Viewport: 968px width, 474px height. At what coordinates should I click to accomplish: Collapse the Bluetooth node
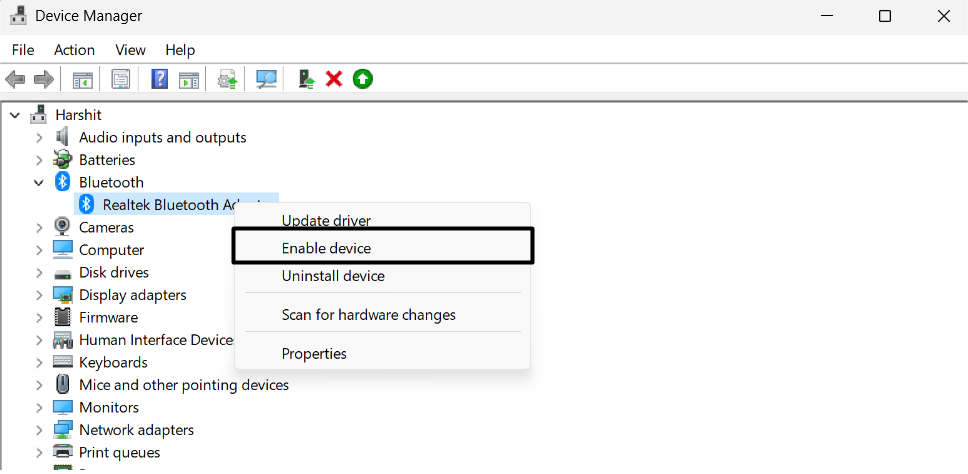[39, 183]
